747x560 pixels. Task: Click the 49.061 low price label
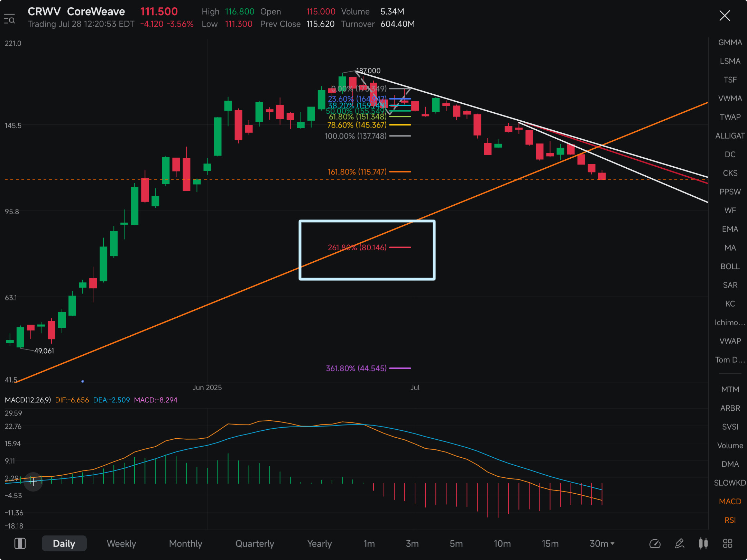click(x=44, y=351)
